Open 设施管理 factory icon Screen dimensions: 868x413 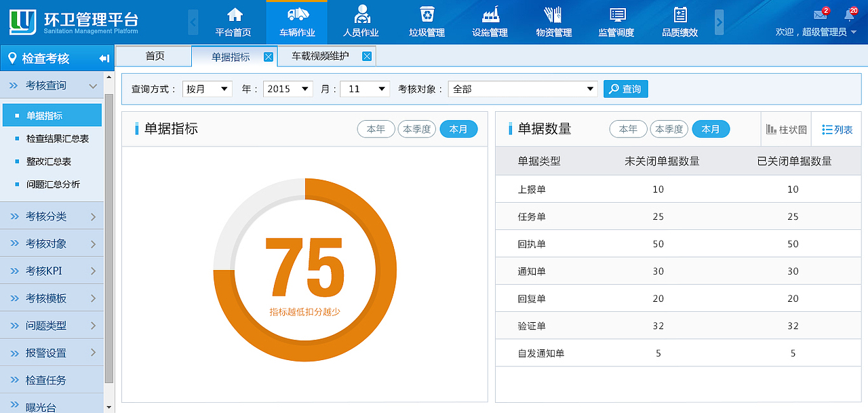coord(490,14)
